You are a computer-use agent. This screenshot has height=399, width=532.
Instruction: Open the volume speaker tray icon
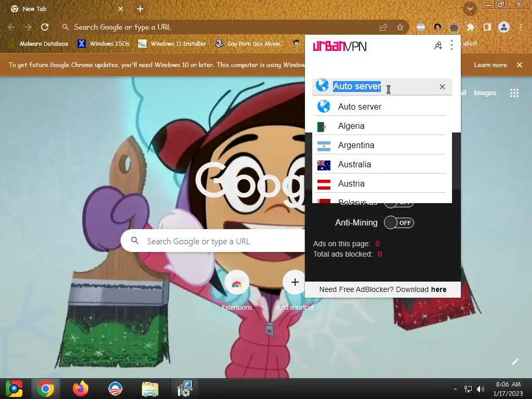coord(481,389)
